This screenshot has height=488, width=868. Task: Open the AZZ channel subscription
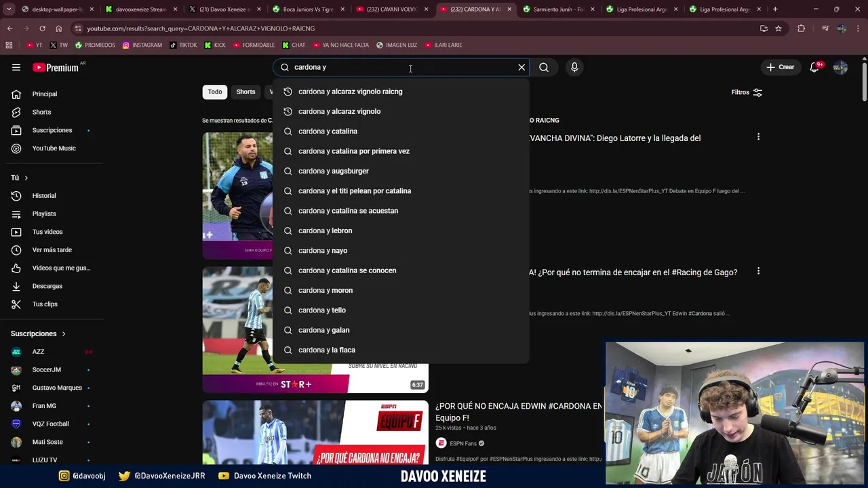[x=38, y=352]
